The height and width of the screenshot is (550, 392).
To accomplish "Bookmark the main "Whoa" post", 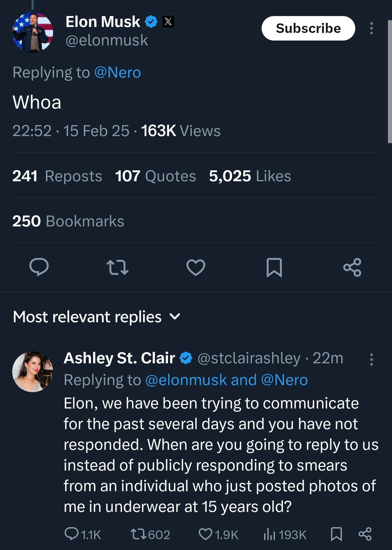I will coord(274,268).
